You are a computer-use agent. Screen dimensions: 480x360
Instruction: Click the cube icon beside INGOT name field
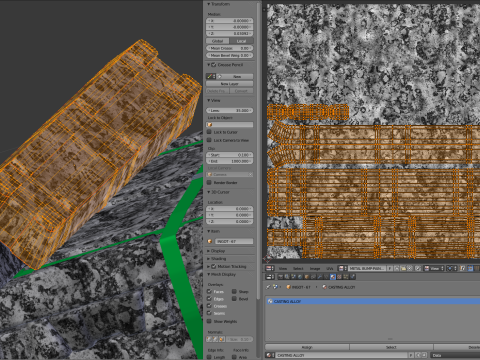coord(210,241)
